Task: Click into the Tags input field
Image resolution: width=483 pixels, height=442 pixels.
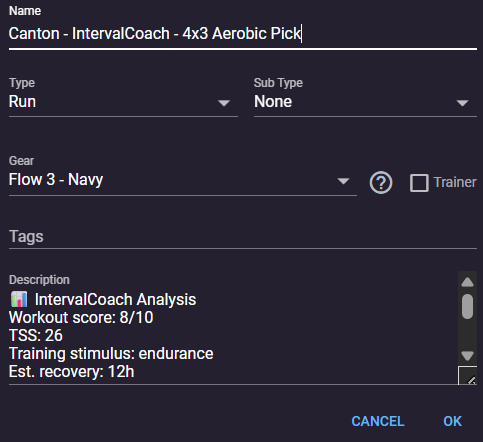Action: pos(243,237)
